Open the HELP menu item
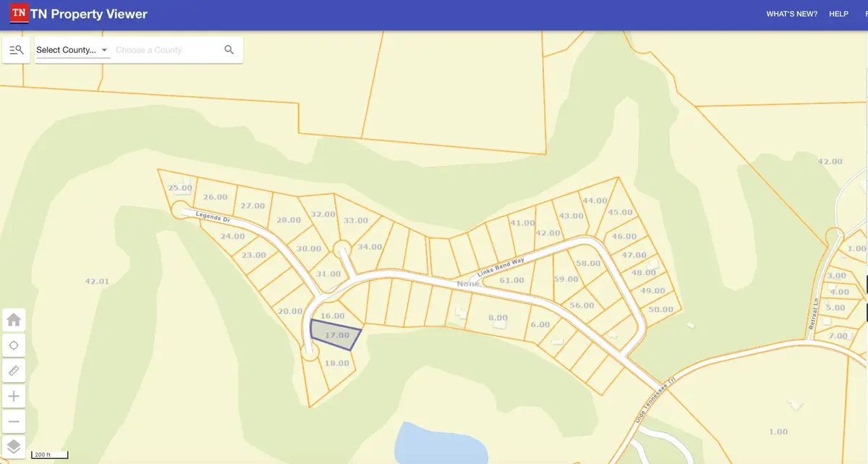The width and height of the screenshot is (868, 464). click(x=838, y=14)
